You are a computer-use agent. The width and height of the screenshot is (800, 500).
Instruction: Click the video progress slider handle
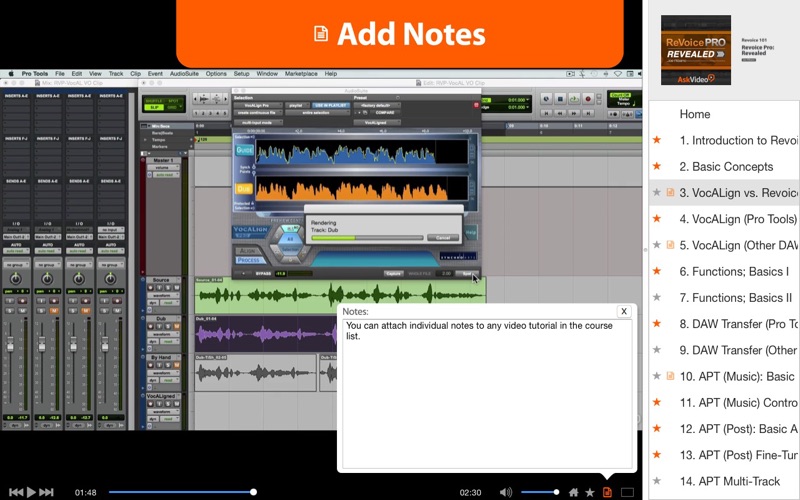coord(253,492)
